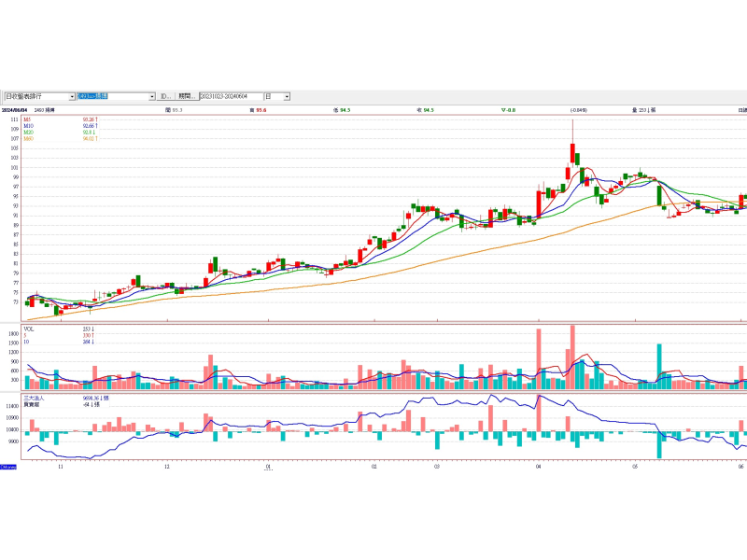The width and height of the screenshot is (747, 560).
Task: Click the ID... button
Action: pyautogui.click(x=165, y=96)
